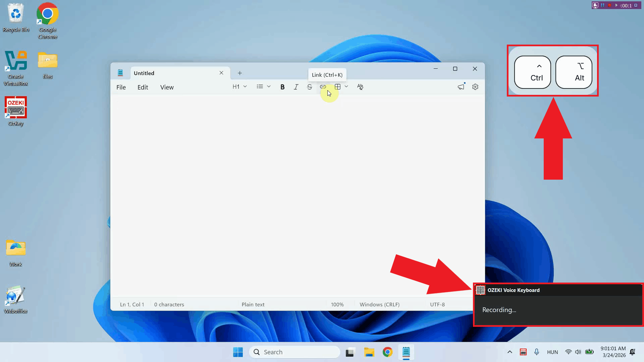Switch the HUN input language

click(x=552, y=352)
